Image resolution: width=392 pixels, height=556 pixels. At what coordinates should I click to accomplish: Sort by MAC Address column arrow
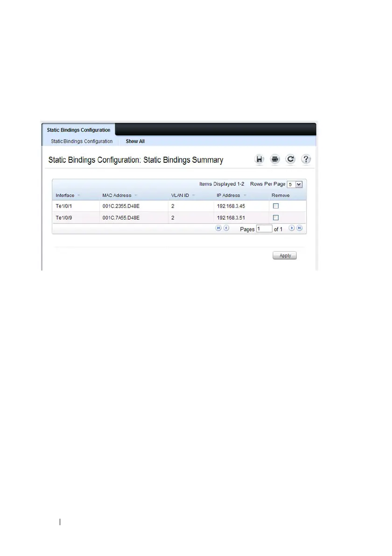pos(136,195)
